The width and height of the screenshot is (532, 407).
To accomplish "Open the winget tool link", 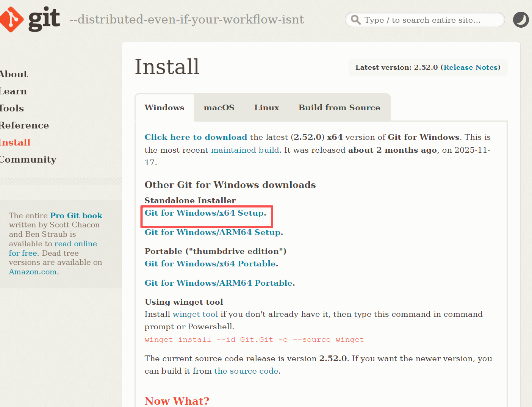I will click(195, 314).
